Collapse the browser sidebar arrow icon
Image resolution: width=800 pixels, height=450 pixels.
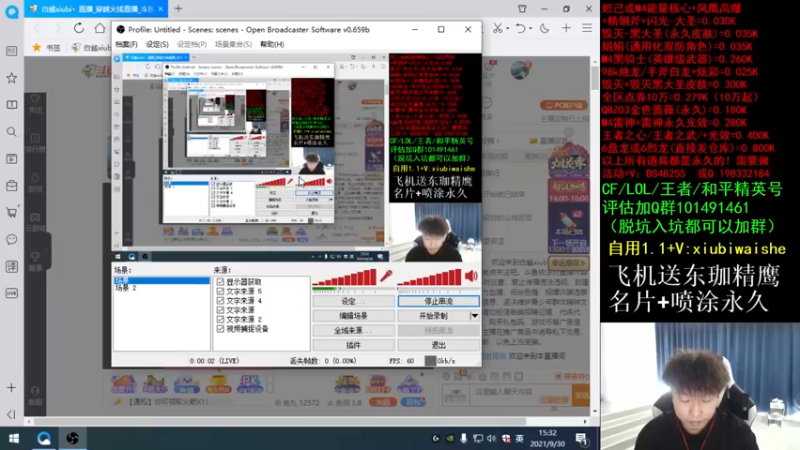point(12,414)
